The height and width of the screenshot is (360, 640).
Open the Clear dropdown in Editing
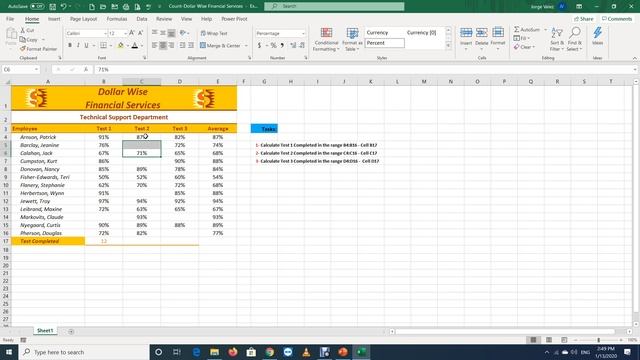524,47
